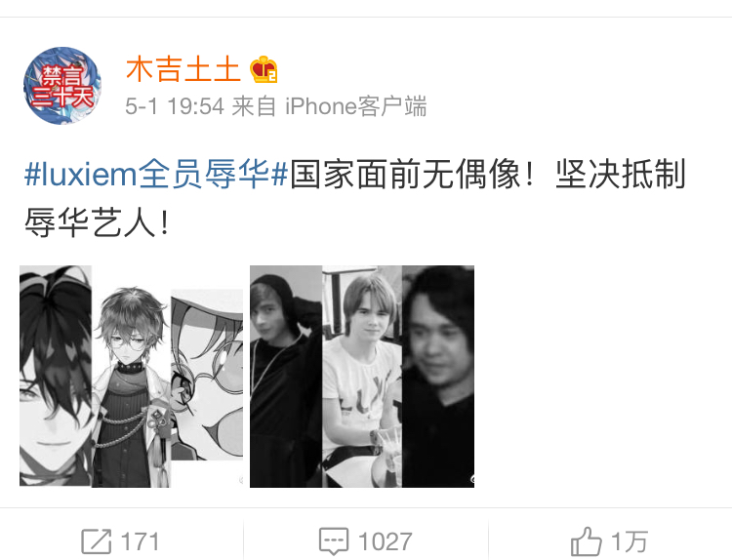Open the 1027 comments count
The width and height of the screenshot is (732, 560).
click(x=386, y=541)
